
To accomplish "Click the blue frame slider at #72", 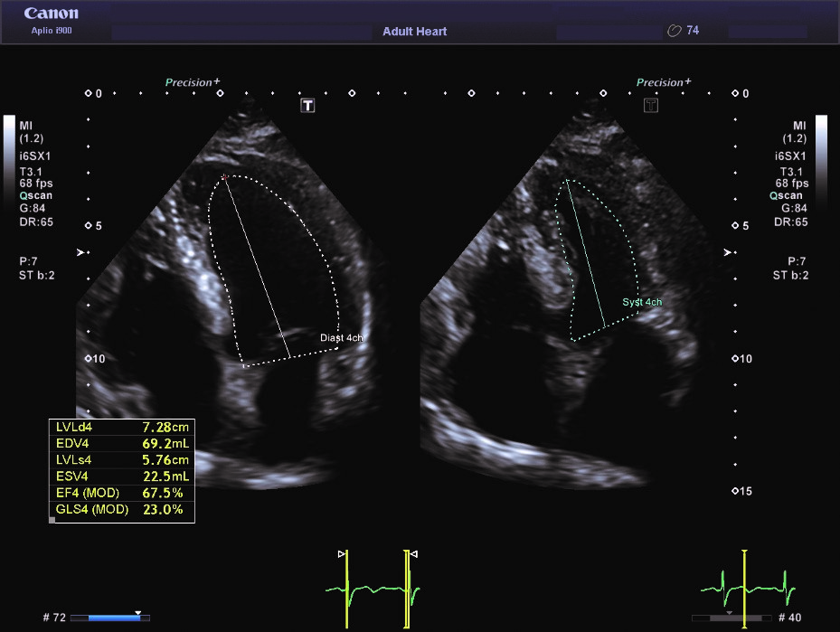I will [x=107, y=618].
